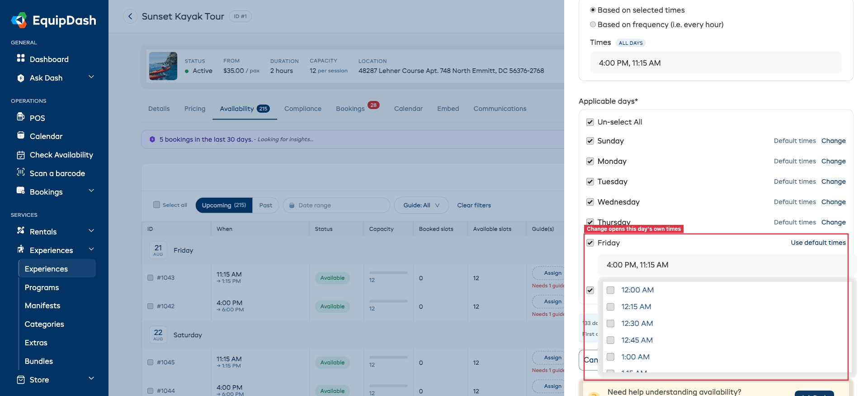Click capacity progress bar for session #1043
This screenshot has height=396, width=868.
click(x=388, y=273)
